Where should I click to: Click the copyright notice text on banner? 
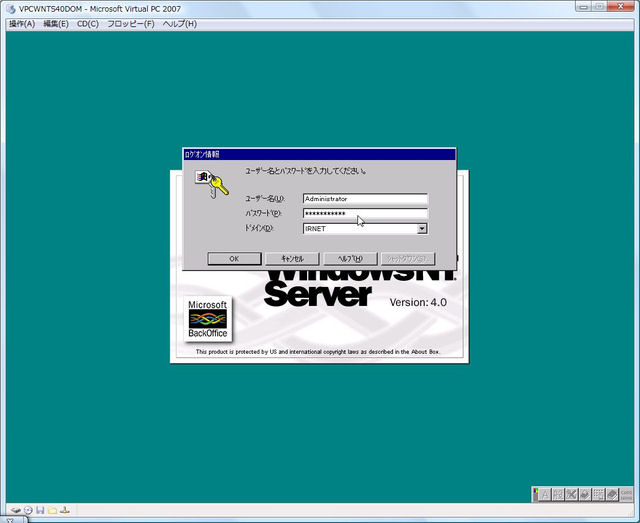point(318,352)
